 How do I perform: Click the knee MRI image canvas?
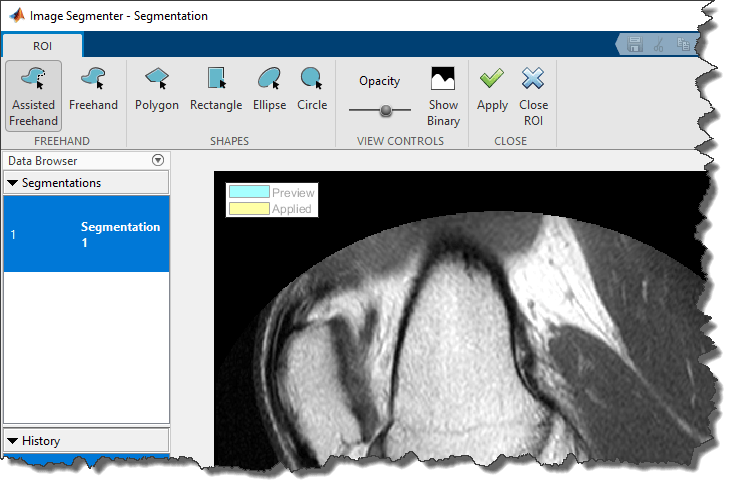point(462,321)
